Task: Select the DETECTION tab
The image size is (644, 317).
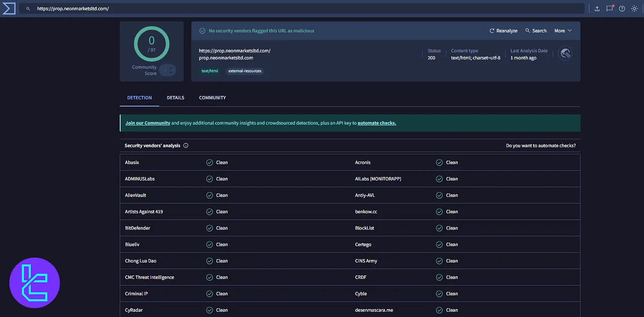Action: (x=139, y=98)
